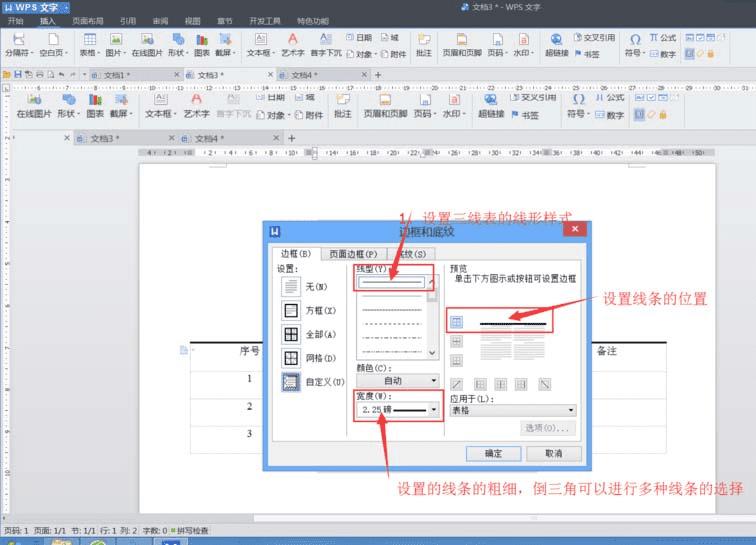Confirm the dialog with 确定
This screenshot has height=545, width=756.
click(493, 453)
